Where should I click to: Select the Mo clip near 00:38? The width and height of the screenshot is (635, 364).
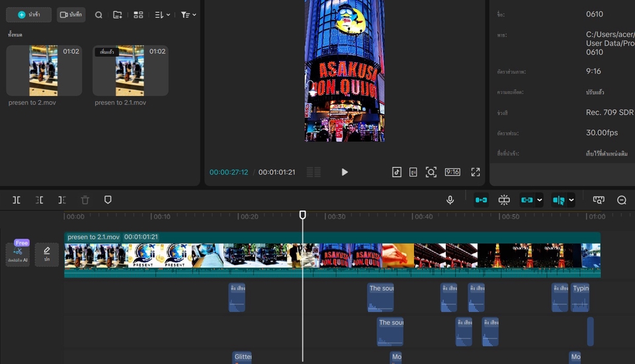pyautogui.click(x=396, y=357)
